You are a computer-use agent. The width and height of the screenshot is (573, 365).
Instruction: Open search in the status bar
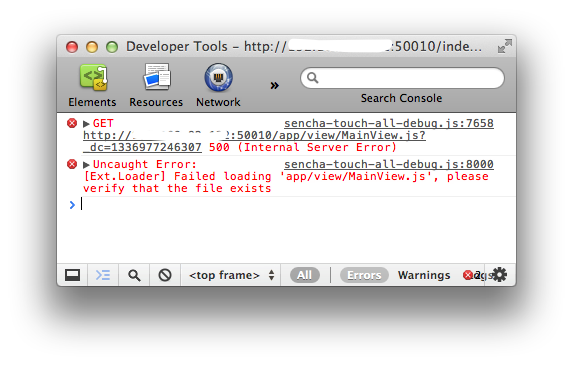(134, 275)
